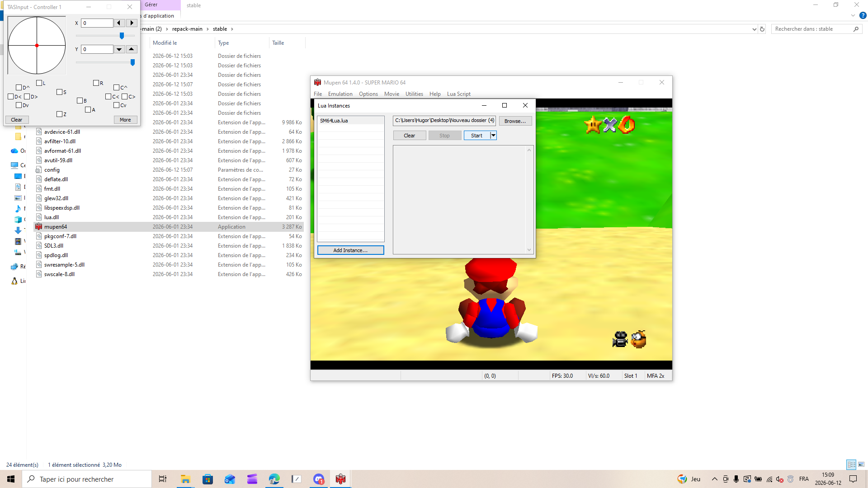Expand the chevron after 'stable' in address bar
This screenshot has width=868, height=488.
pyautogui.click(x=232, y=29)
